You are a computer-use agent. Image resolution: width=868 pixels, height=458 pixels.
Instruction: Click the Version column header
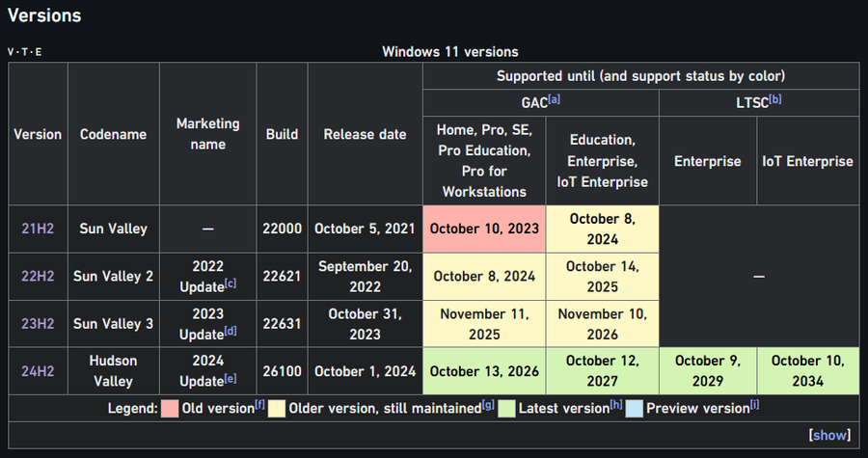(x=38, y=134)
